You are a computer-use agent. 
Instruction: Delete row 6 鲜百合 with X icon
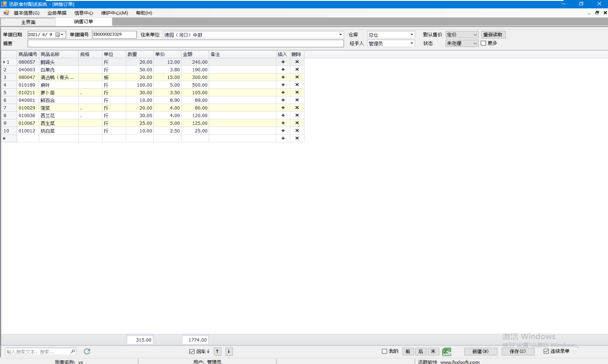click(297, 100)
